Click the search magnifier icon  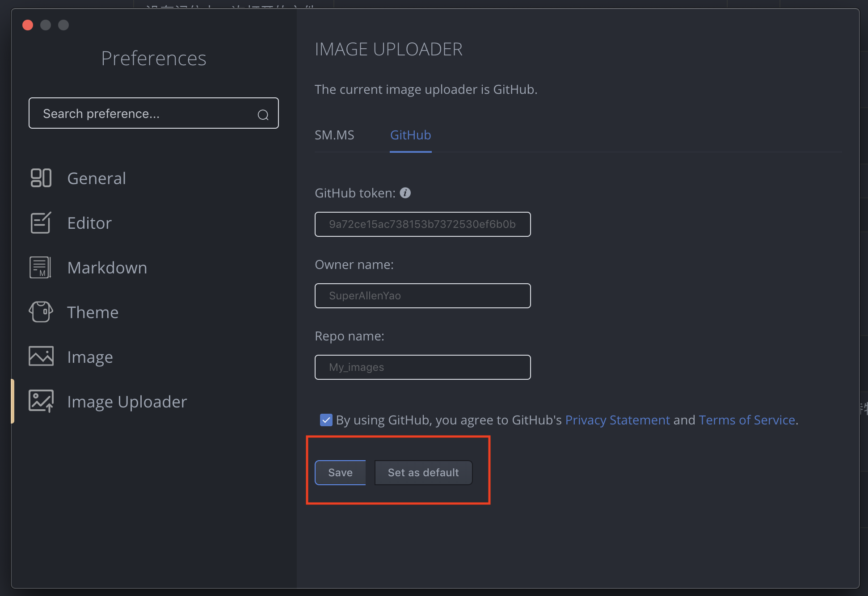coord(263,115)
